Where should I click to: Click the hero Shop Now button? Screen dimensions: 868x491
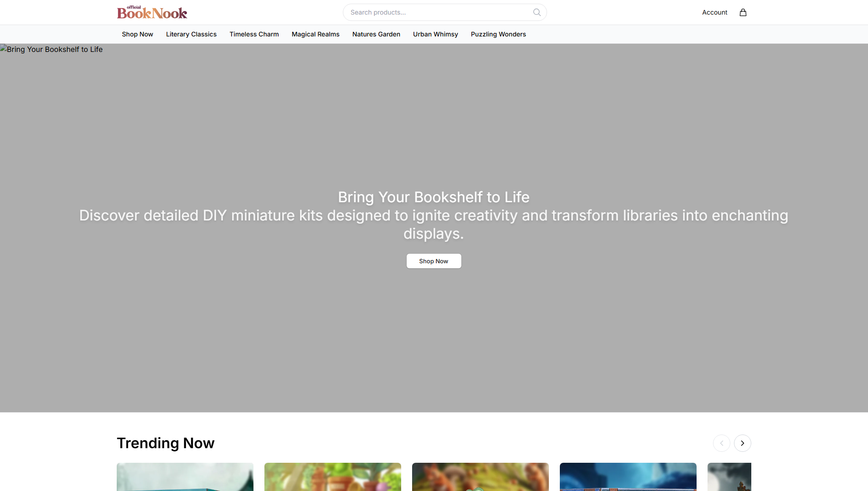point(434,261)
